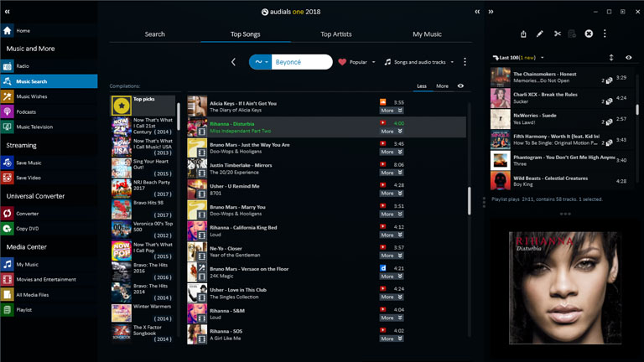This screenshot has width=644, height=362.
Task: Open the search type dropdown beside Beyoncé
Action: tap(261, 62)
